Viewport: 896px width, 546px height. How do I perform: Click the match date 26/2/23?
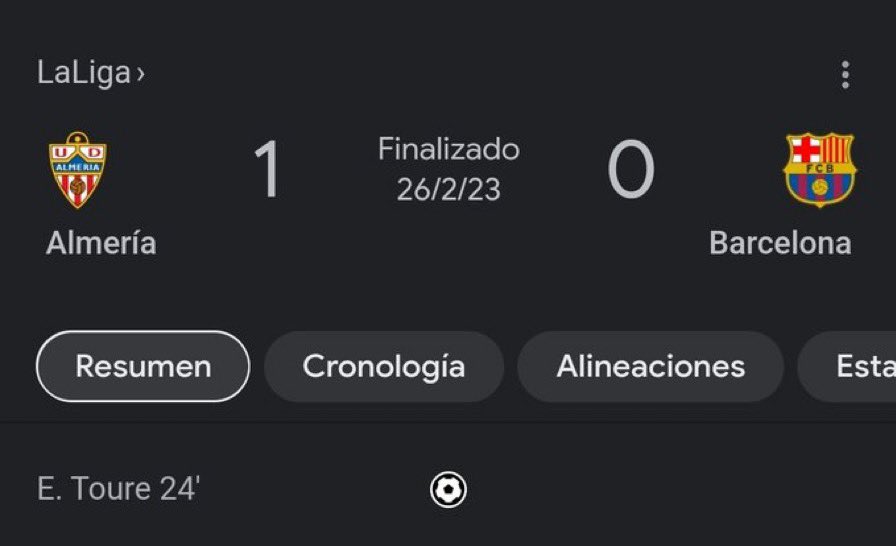point(449,190)
